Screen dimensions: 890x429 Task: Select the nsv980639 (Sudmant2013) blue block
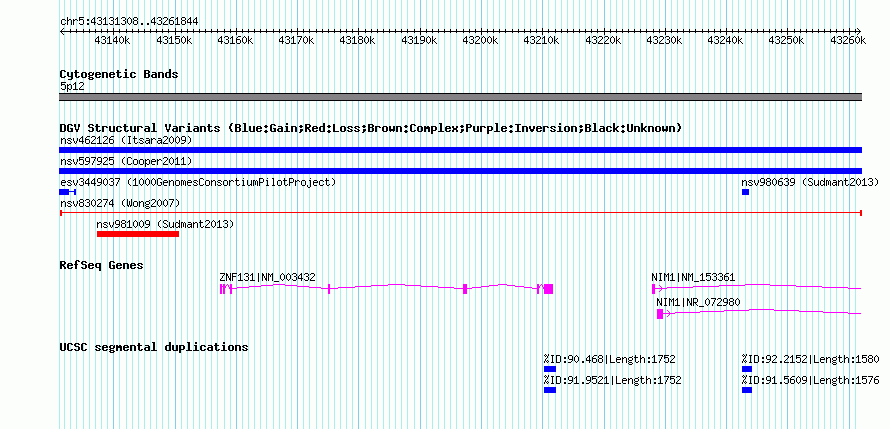(745, 192)
